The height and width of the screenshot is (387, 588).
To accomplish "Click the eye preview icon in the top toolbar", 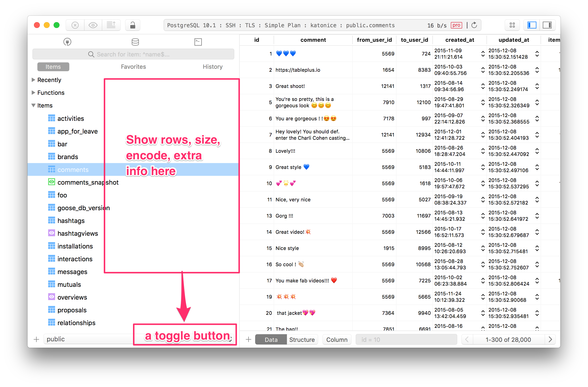I will click(93, 25).
